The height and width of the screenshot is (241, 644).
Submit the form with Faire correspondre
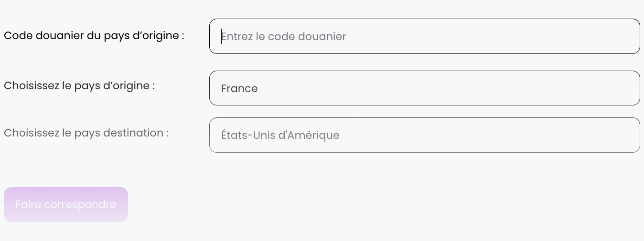tap(66, 204)
